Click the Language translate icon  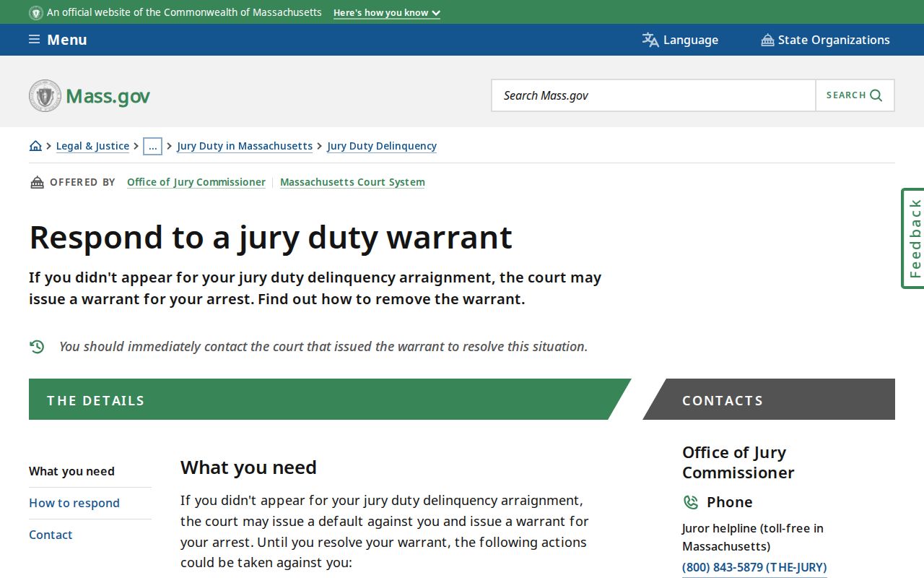[x=650, y=40]
